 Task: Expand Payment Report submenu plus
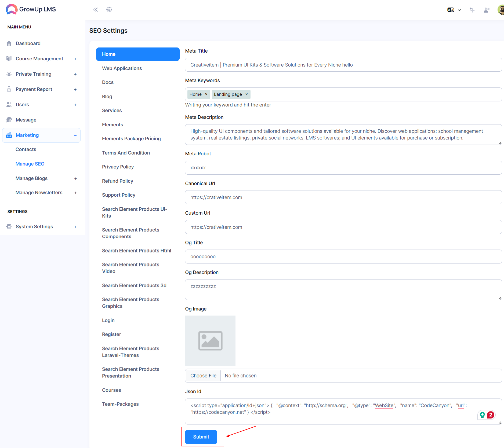click(75, 90)
